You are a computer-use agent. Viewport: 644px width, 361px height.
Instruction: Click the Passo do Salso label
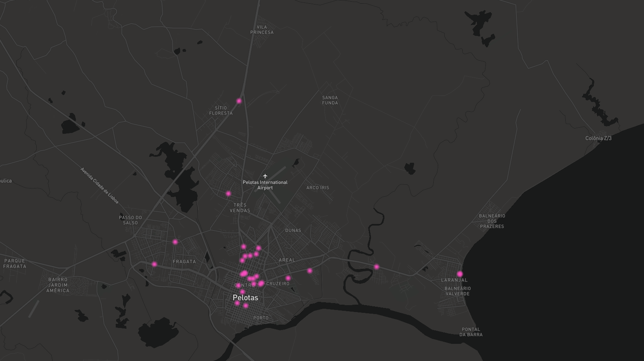pyautogui.click(x=130, y=220)
